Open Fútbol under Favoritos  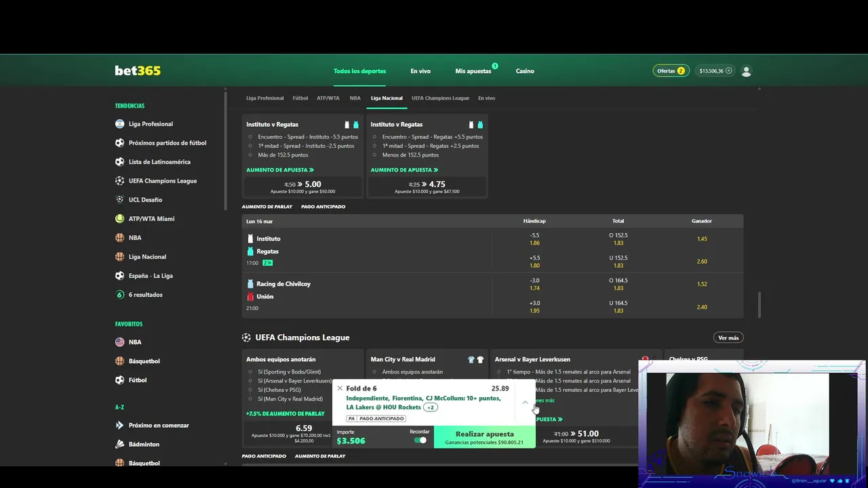138,380
